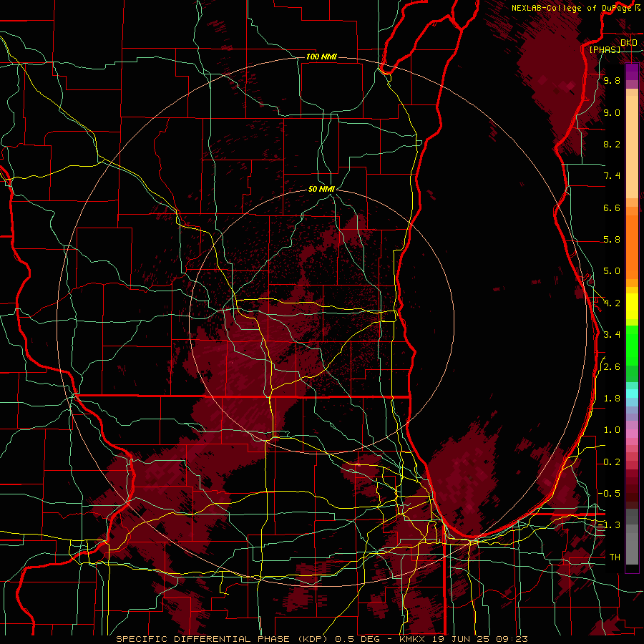Click the 9.8 value on the color scale
This screenshot has width=644, height=644.
point(612,81)
